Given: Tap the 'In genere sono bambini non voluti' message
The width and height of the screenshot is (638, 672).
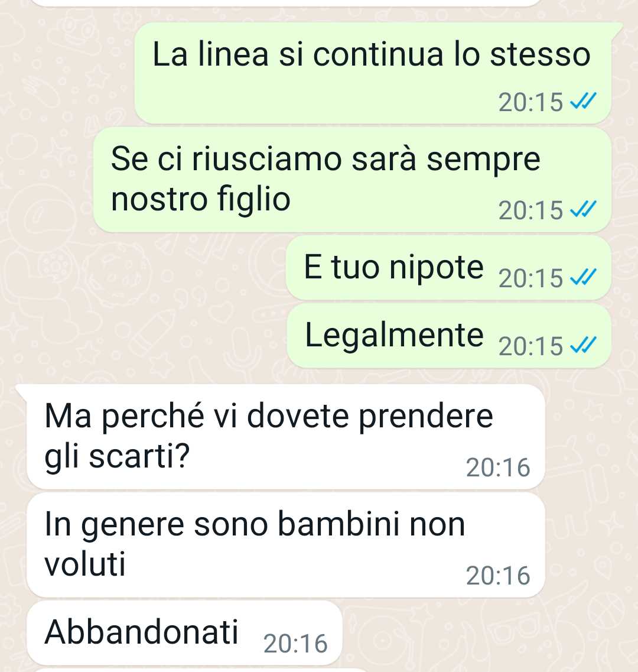Looking at the screenshot, I should coord(286,545).
